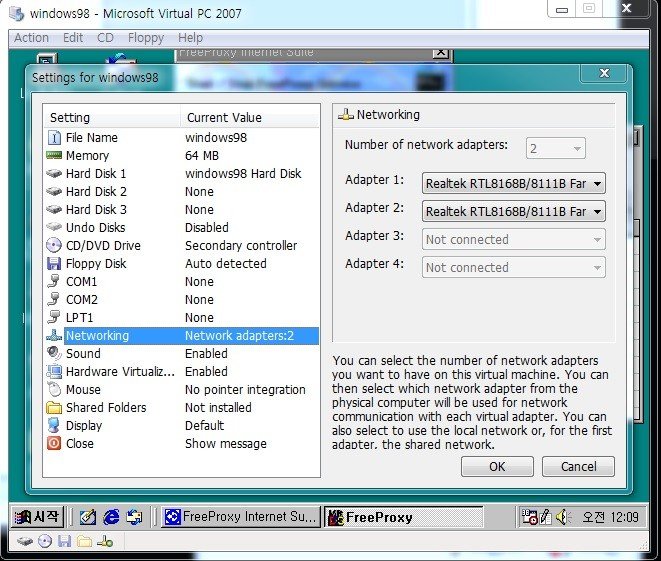Open the CD menu

pyautogui.click(x=105, y=38)
